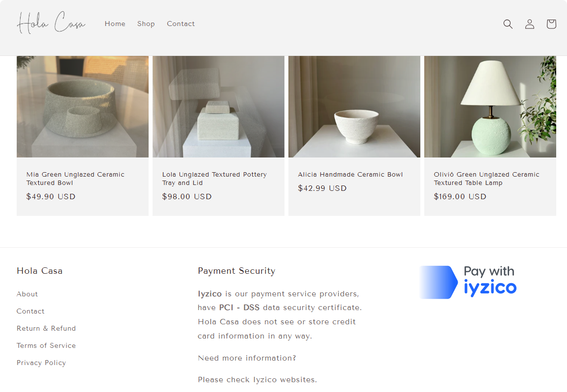Open the Shop menu item

tap(146, 24)
